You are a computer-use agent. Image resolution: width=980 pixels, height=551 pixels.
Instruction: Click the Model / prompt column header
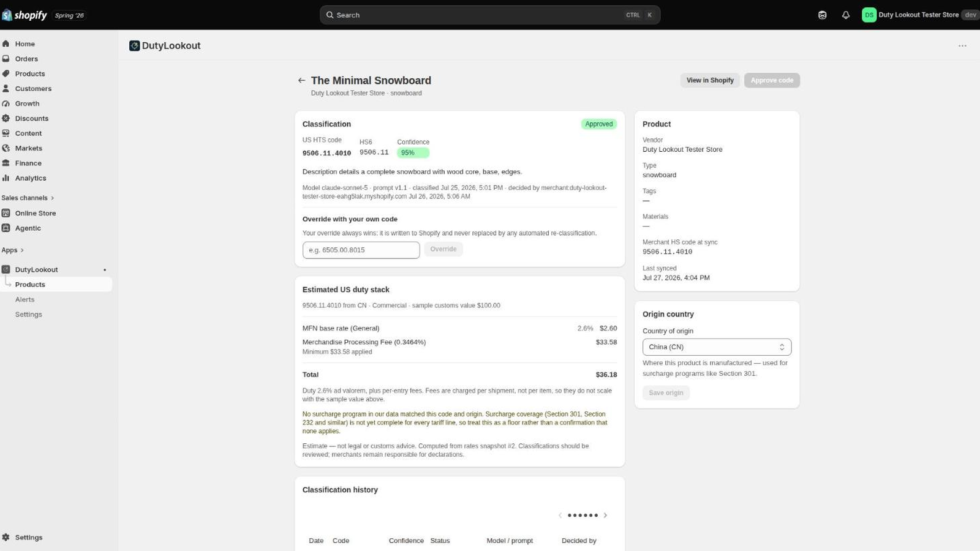pos(510,541)
